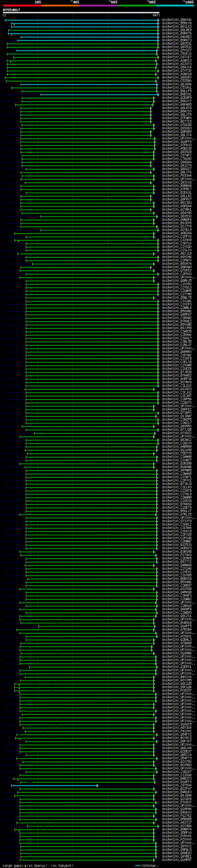Screen dimensions: 197x868
Task: Click label UniRef100_C3ELS8
Action: (x=177, y=362)
